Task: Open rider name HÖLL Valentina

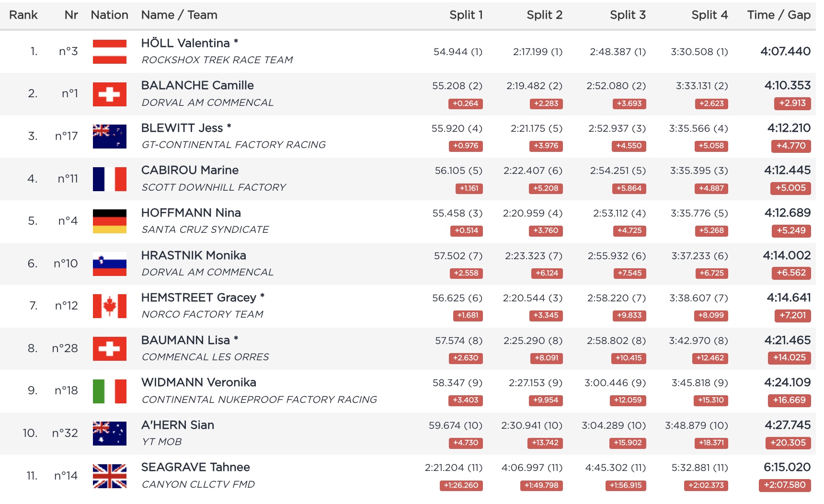Action: [185, 44]
